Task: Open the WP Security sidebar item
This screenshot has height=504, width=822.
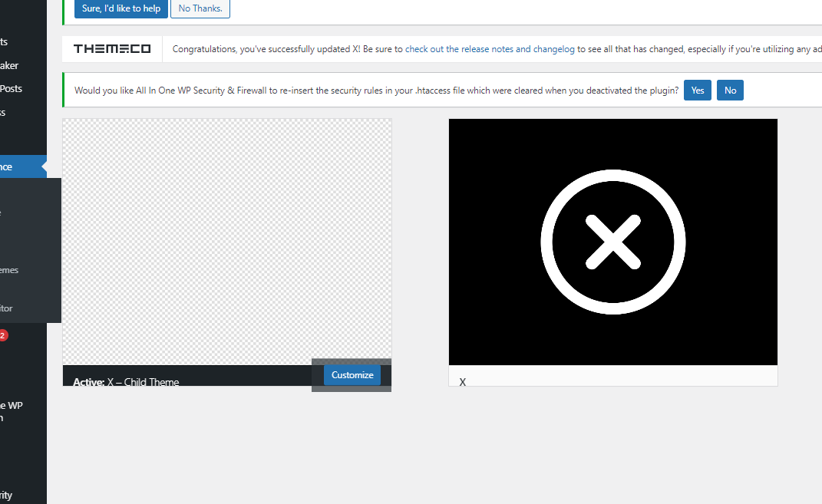Action: pos(6,495)
